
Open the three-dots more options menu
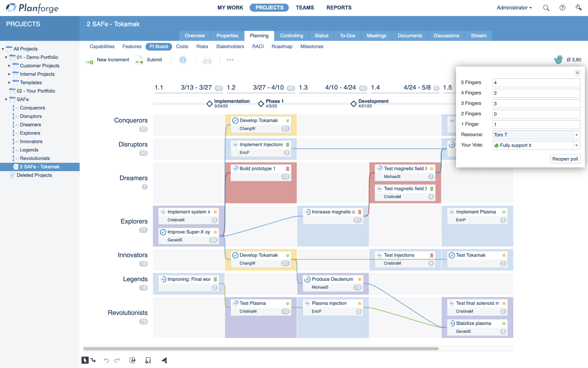[x=230, y=60]
